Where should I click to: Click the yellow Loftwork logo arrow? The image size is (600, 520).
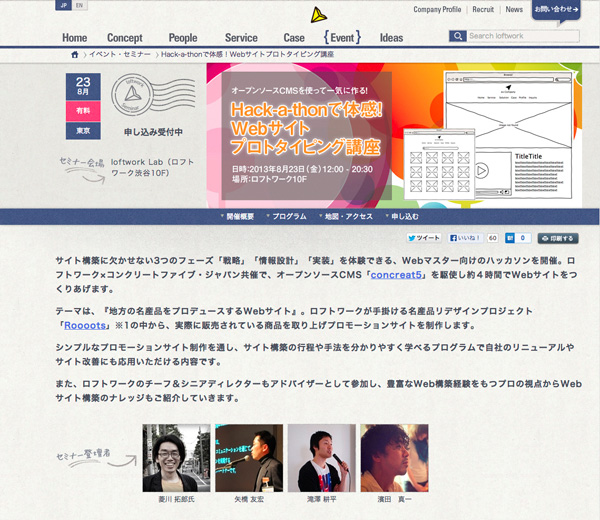(x=318, y=15)
